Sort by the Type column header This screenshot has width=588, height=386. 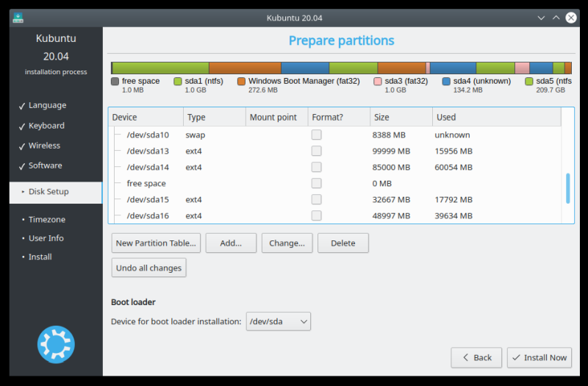click(x=215, y=117)
